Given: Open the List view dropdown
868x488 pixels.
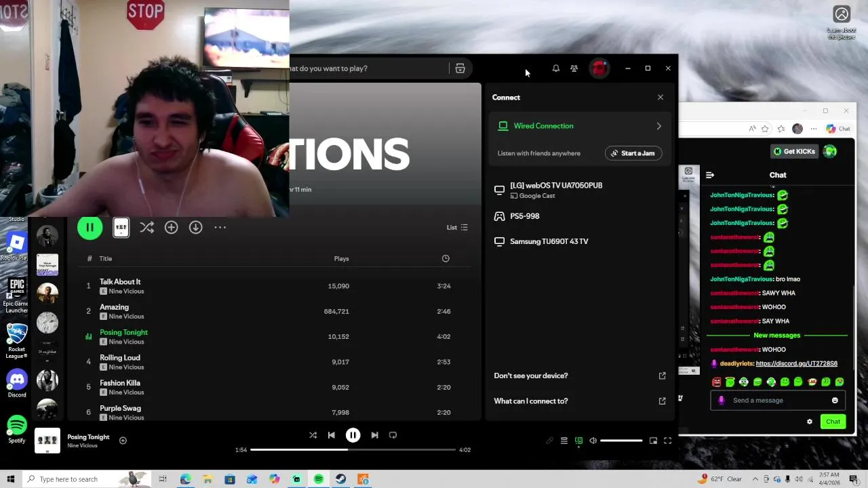Looking at the screenshot, I should 457,228.
